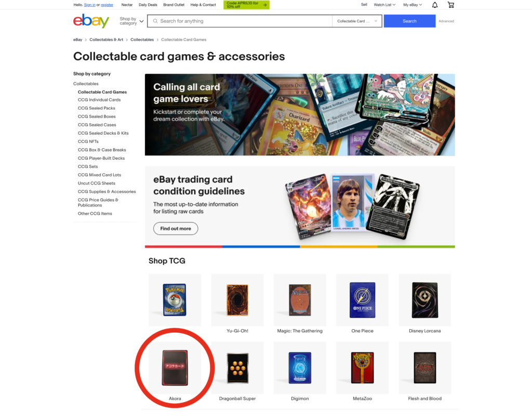
Task: Click the eBay logo
Action: 91,21
